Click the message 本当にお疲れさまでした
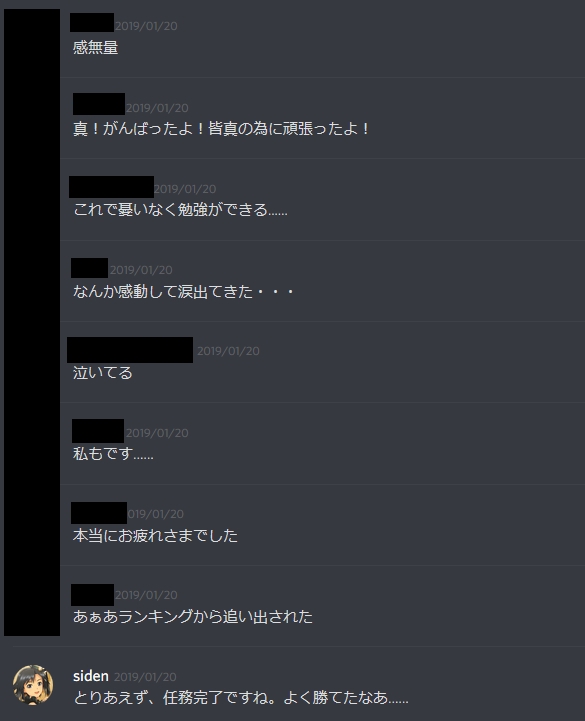Image resolution: width=585 pixels, height=721 pixels. point(155,535)
